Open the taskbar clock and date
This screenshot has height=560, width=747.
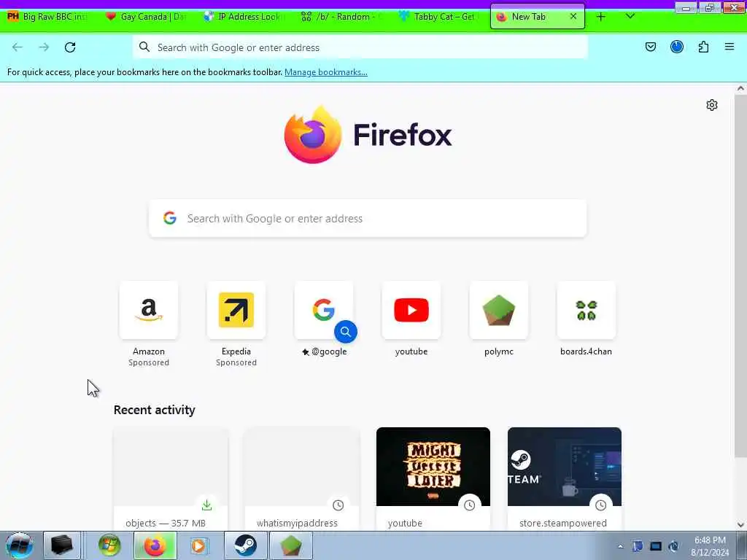(710, 546)
